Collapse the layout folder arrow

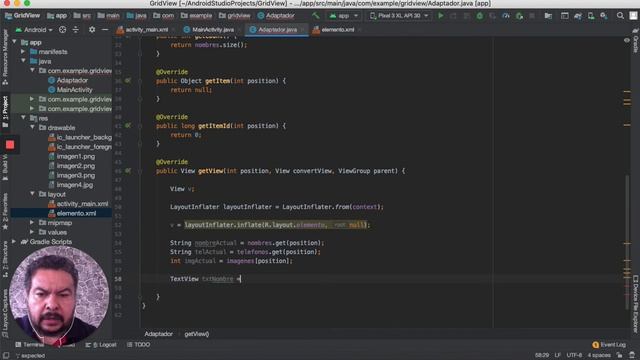point(32,194)
